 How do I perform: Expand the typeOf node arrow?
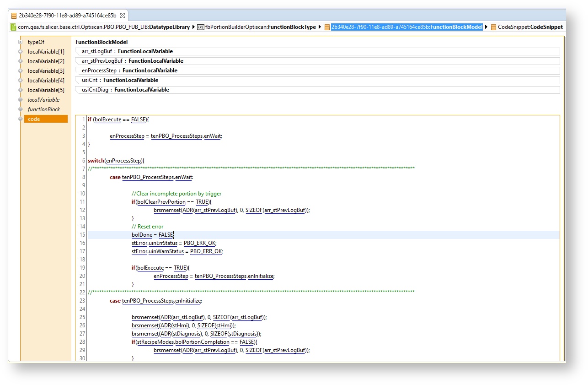20,42
